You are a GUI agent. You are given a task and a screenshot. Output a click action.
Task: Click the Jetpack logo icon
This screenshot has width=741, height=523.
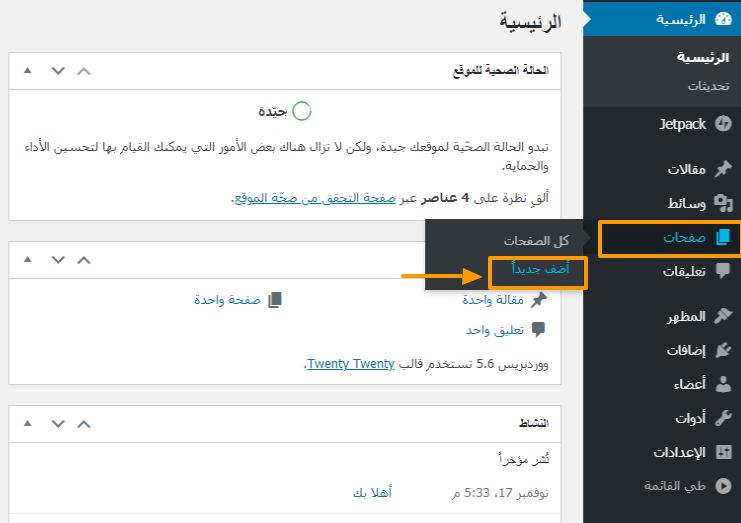tap(723, 124)
